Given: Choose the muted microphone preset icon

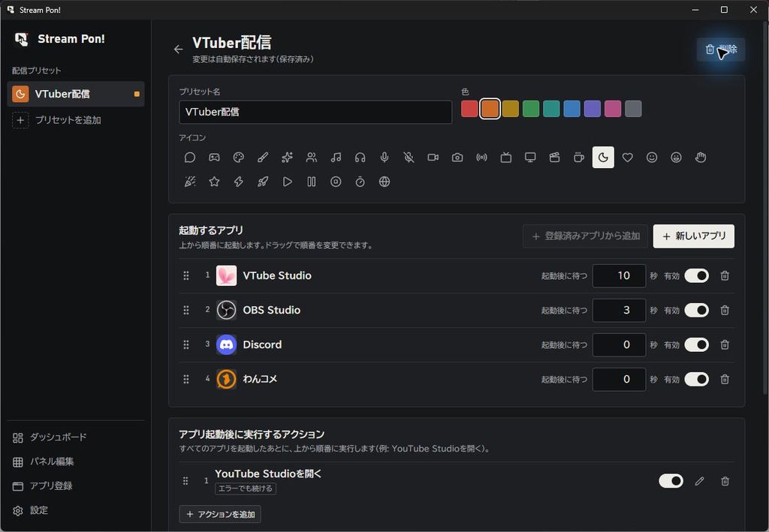Looking at the screenshot, I should [409, 158].
